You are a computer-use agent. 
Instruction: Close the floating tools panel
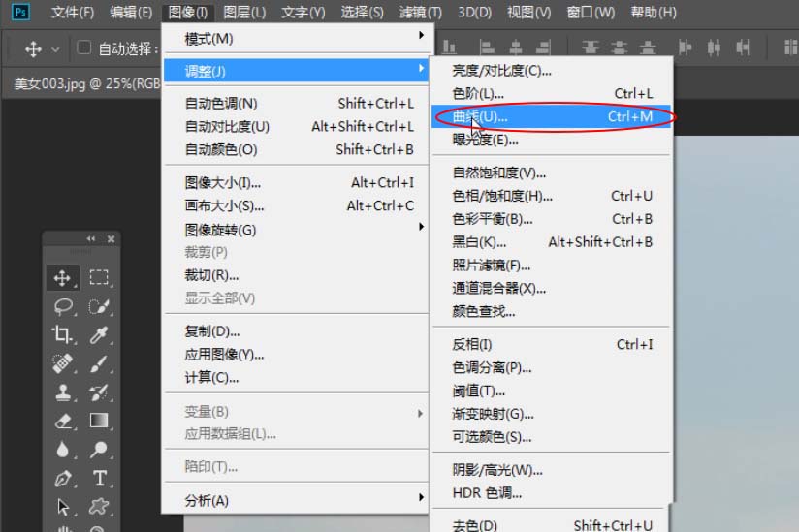click(x=112, y=238)
